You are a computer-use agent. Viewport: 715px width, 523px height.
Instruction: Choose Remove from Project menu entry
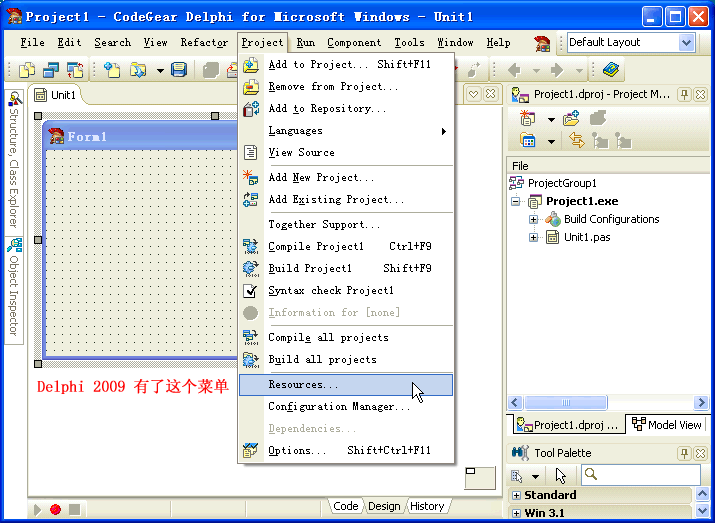point(346,87)
